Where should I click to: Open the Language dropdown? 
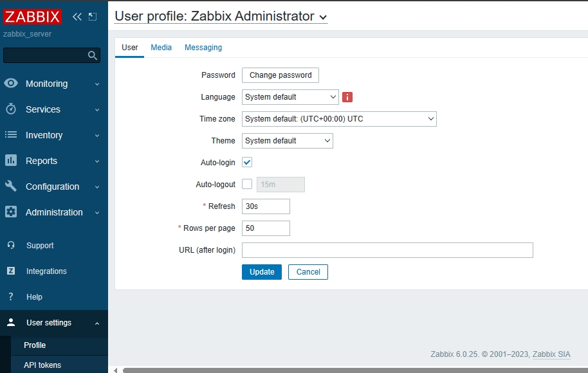(x=290, y=97)
